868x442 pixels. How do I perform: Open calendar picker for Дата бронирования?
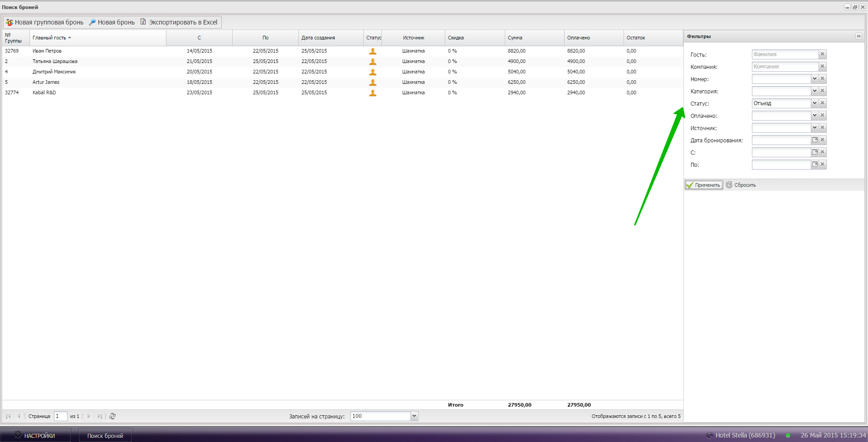(x=814, y=140)
